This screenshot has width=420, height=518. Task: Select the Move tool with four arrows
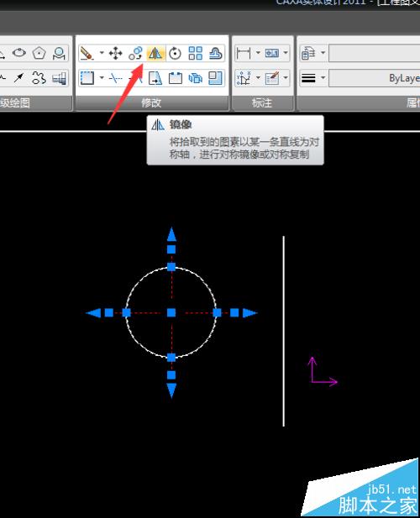[x=116, y=53]
